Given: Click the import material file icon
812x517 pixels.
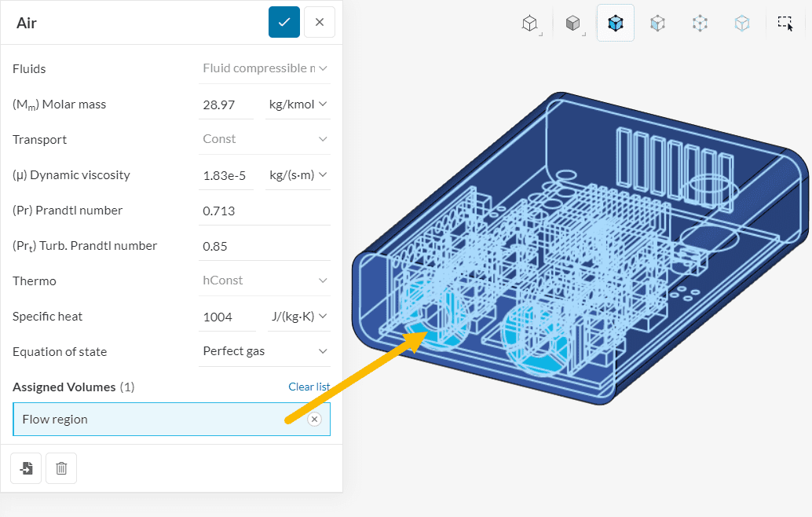Looking at the screenshot, I should [x=26, y=469].
